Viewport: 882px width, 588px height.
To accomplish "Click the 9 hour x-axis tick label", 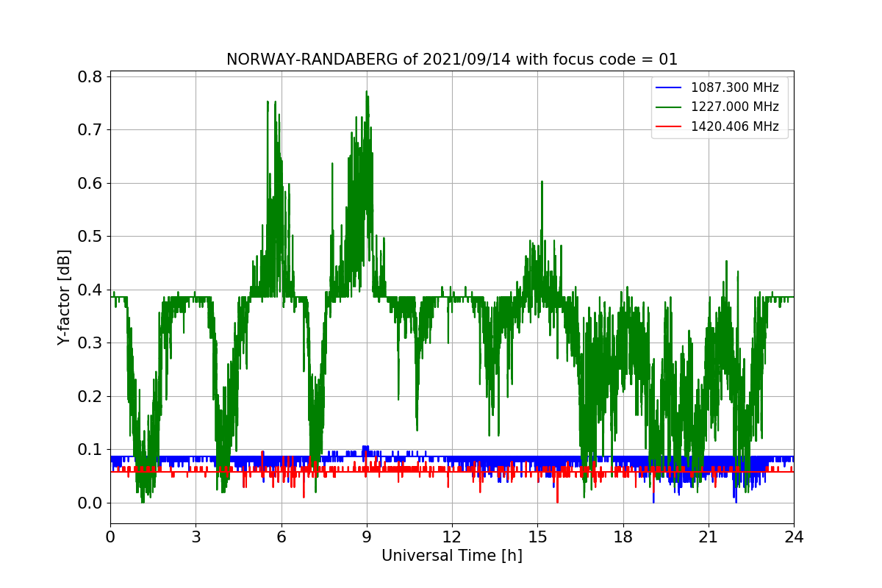I will click(x=367, y=537).
